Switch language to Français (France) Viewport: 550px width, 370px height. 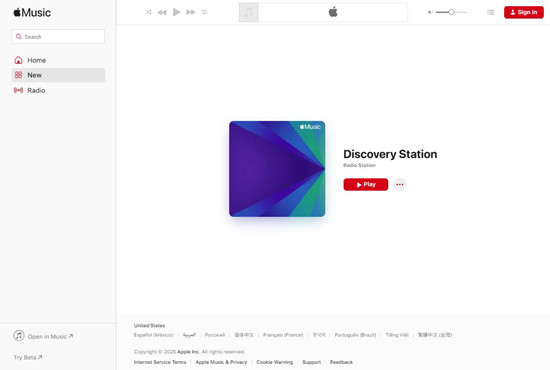pyautogui.click(x=283, y=335)
